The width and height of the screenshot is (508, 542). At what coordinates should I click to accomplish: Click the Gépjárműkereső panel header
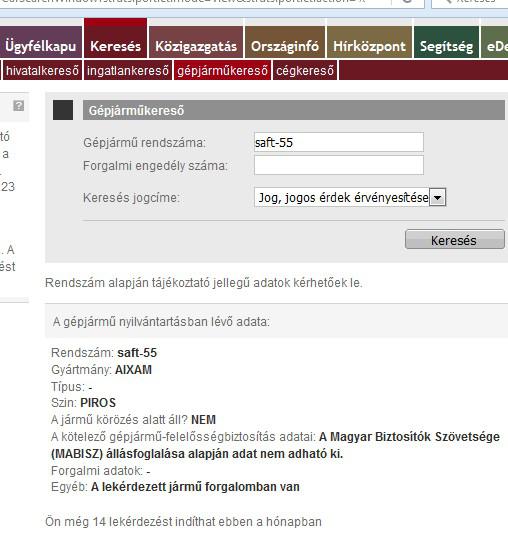pos(294,110)
